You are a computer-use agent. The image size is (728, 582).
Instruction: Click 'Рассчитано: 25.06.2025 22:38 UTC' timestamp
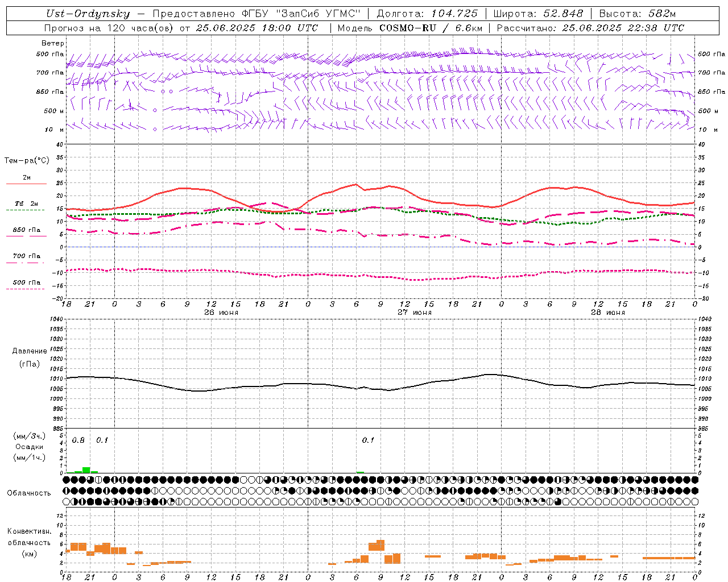(590, 28)
